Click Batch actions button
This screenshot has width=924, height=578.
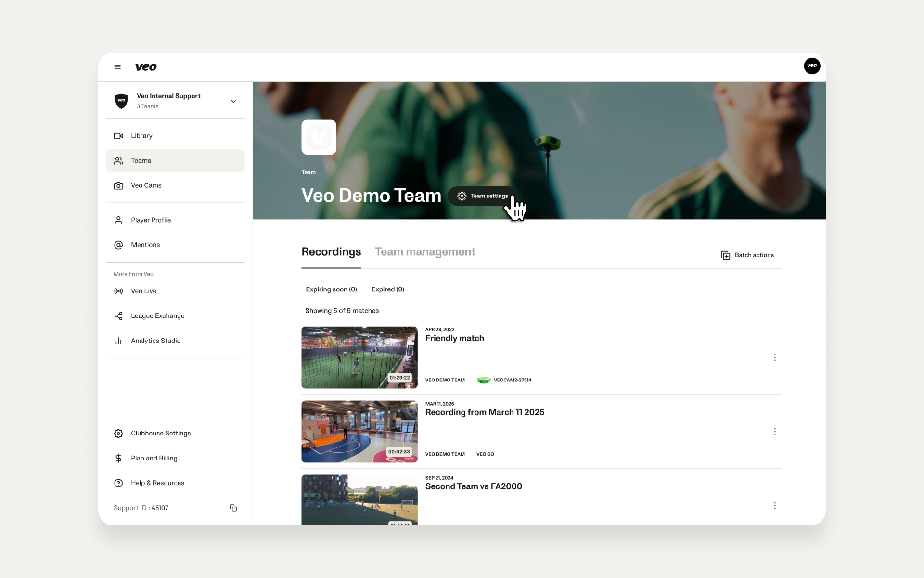(747, 255)
